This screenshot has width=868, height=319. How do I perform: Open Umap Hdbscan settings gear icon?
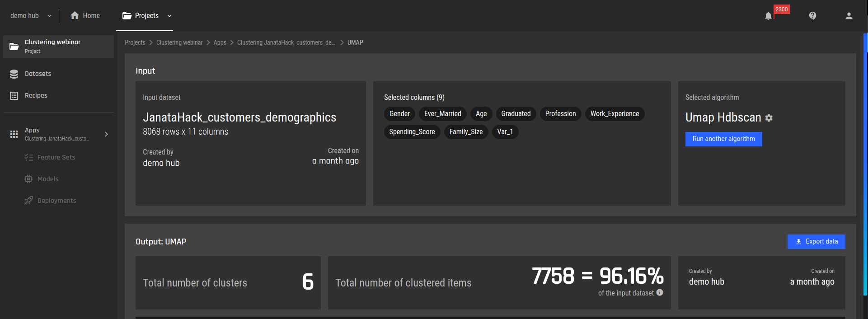coord(769,118)
